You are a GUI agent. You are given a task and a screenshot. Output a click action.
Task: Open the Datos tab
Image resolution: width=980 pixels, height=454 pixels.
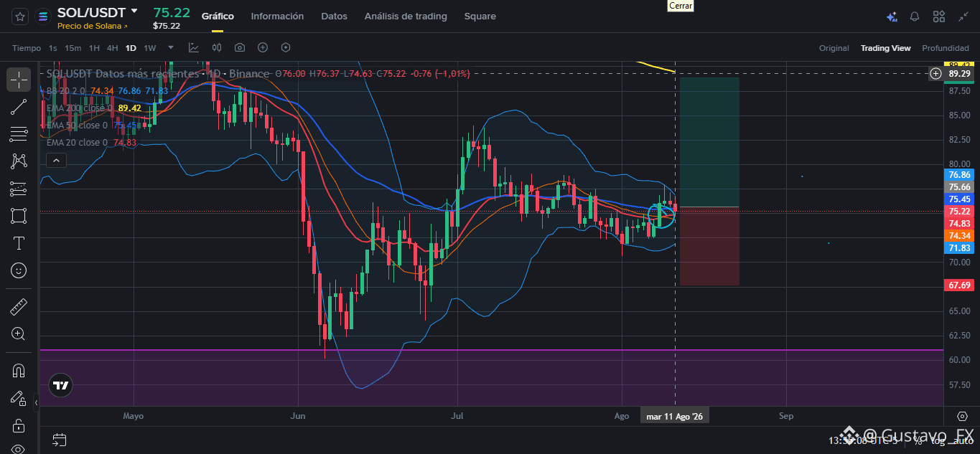[x=334, y=16]
